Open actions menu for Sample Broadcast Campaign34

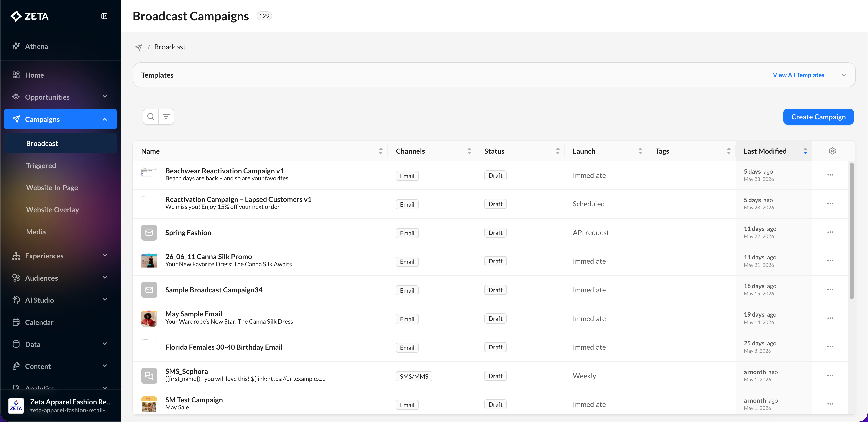point(830,290)
